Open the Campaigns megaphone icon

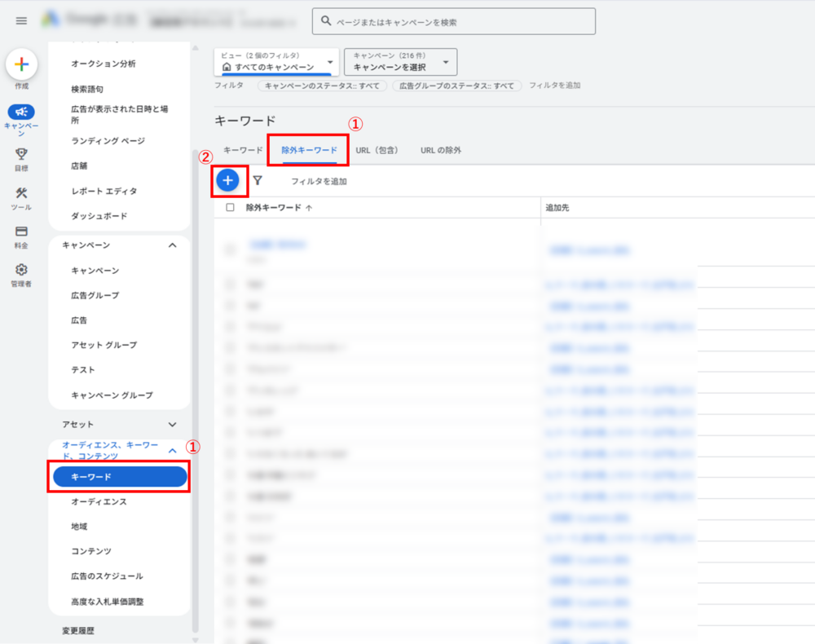pos(21,112)
